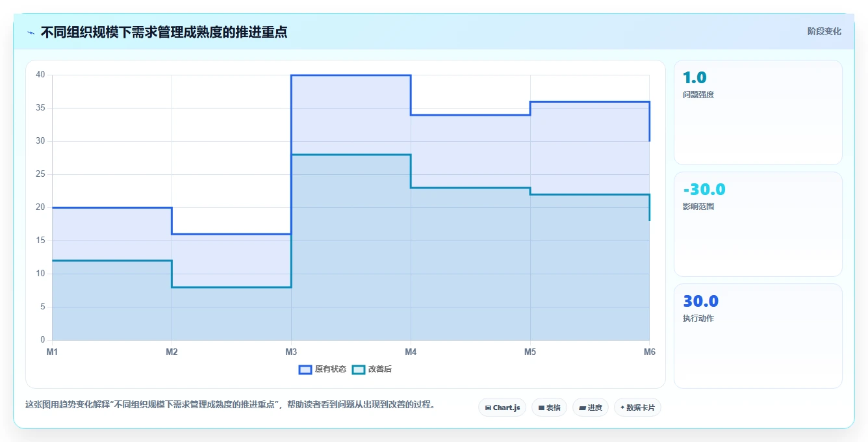Toggle the 改善后 legend item

click(x=372, y=369)
